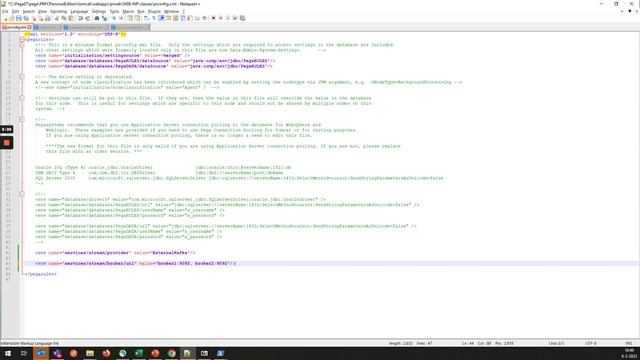Open the Edit menu
Image resolution: width=640 pixels, height=360 pixels.
coord(15,11)
